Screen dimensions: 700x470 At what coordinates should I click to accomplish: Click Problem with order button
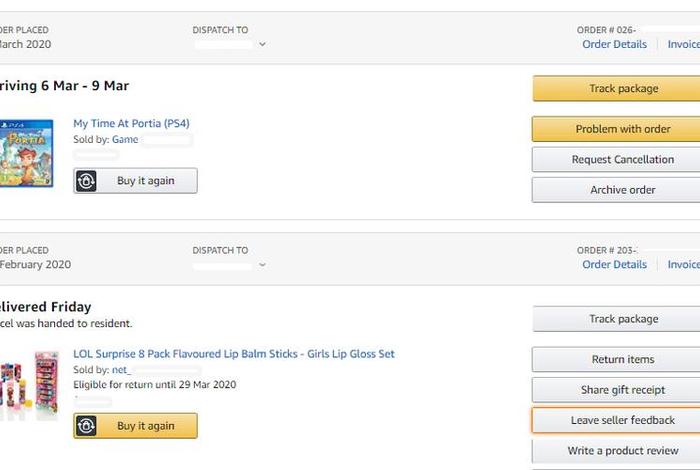pos(623,129)
